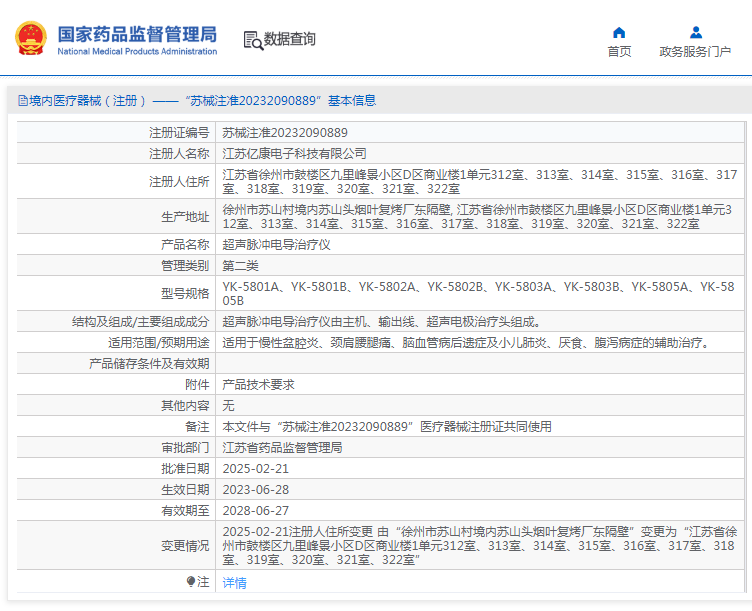Go to 首页 via house icon
Viewport: 752px width, 611px height.
619,33
